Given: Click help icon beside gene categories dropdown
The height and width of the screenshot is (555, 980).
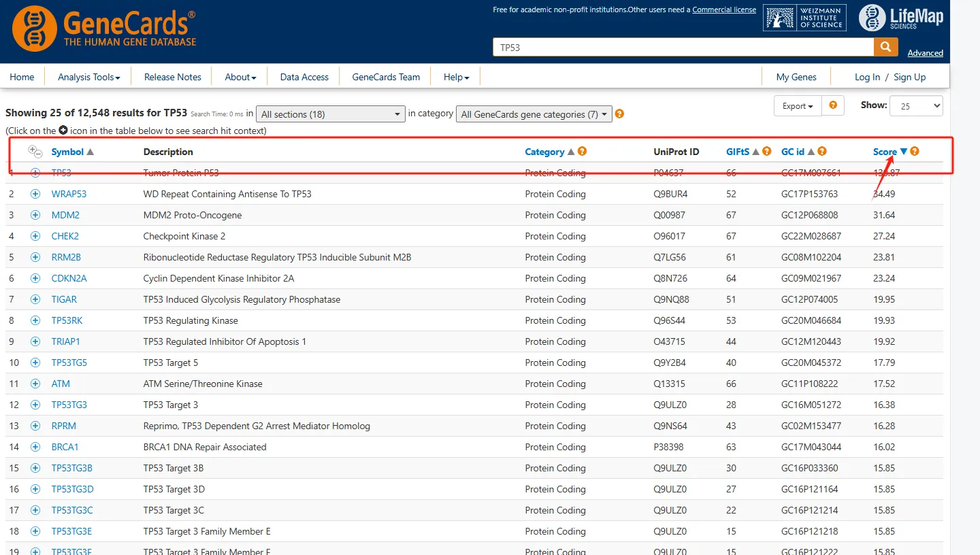Looking at the screenshot, I should pyautogui.click(x=619, y=114).
